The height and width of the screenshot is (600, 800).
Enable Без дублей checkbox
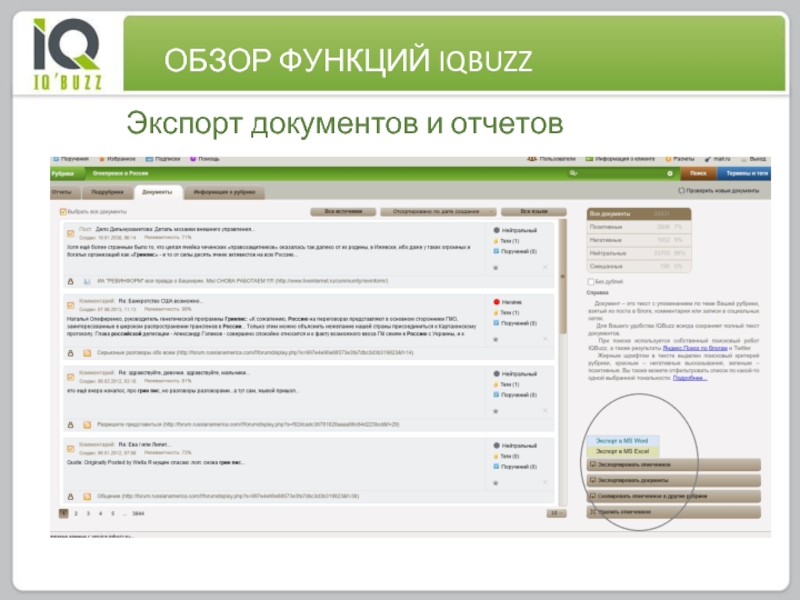coord(591,282)
